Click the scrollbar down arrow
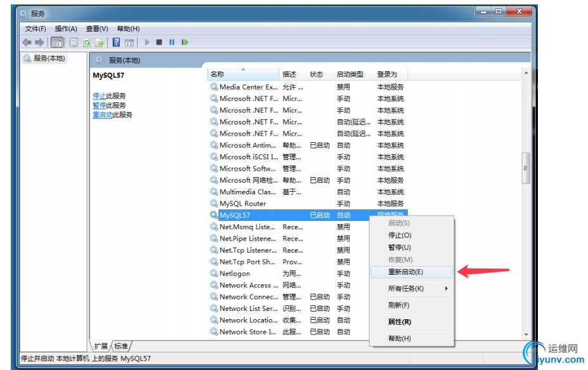The height and width of the screenshot is (370, 588). pos(526,334)
